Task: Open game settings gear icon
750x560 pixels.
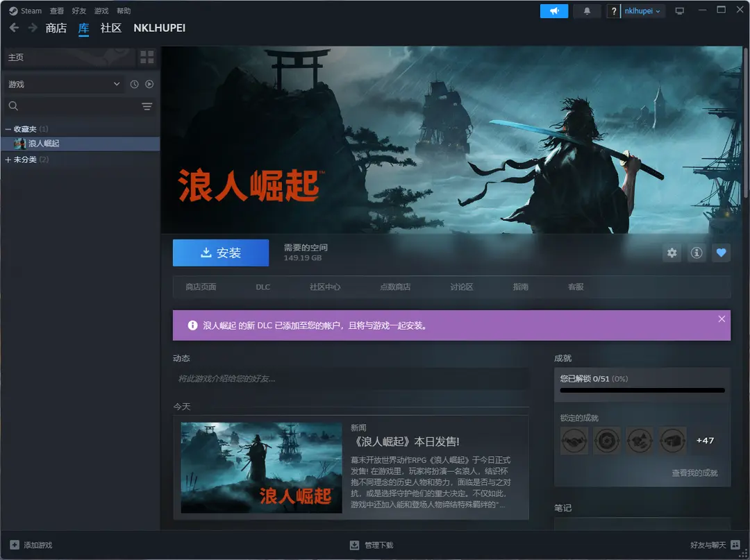Action: tap(672, 253)
